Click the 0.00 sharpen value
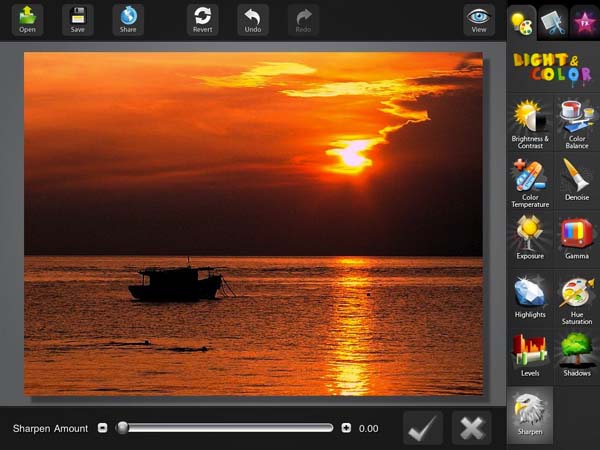The width and height of the screenshot is (600, 450). pos(368,429)
